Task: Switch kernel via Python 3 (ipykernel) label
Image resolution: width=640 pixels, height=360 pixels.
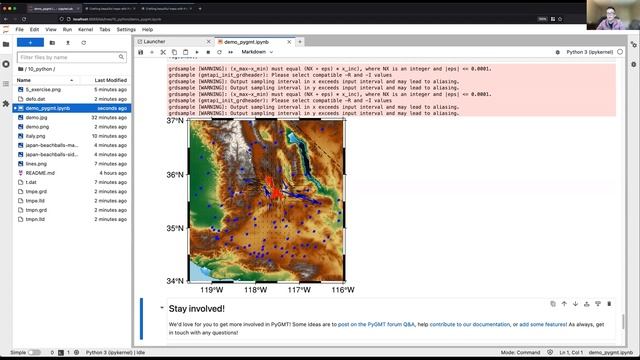Action: [x=589, y=52]
